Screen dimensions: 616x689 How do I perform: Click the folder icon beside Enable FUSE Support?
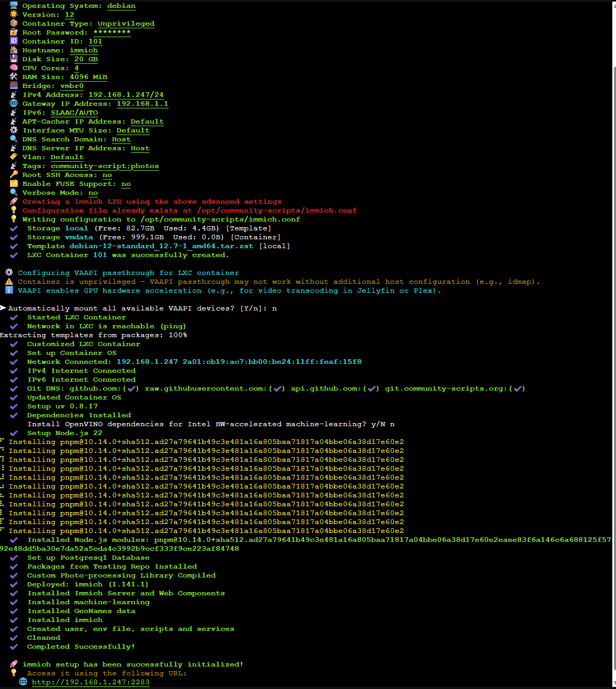tap(14, 183)
